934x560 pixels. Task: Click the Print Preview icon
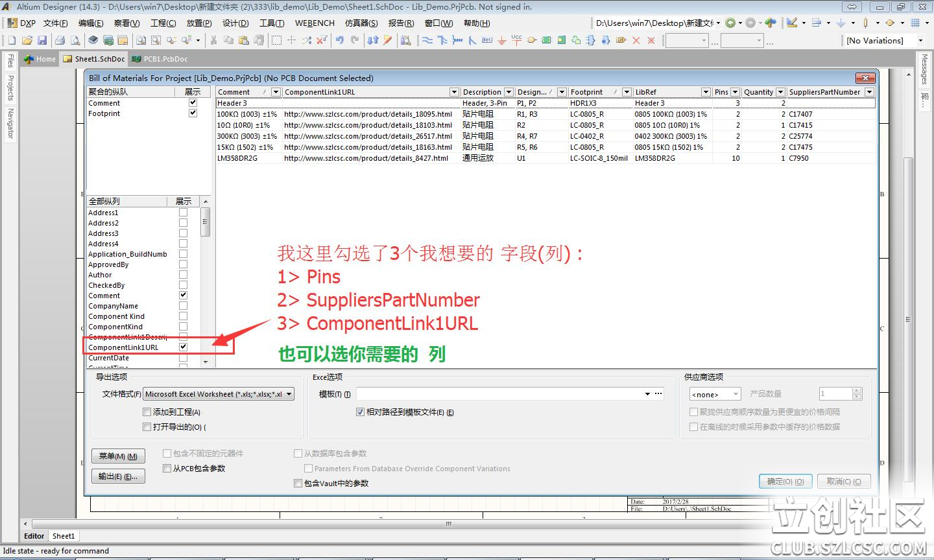click(x=75, y=40)
